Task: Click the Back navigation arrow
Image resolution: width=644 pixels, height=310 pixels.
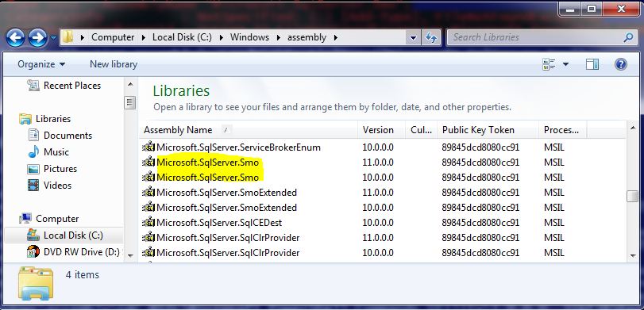Action: [15, 38]
